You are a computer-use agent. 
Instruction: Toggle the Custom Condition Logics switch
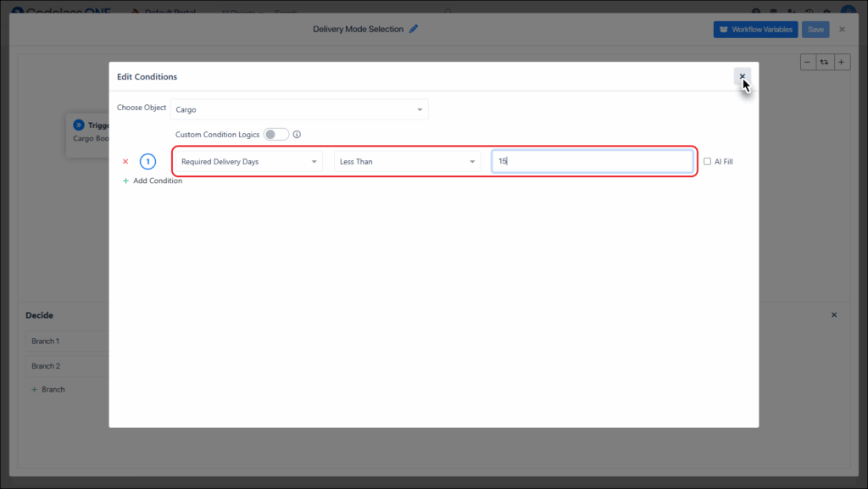275,135
